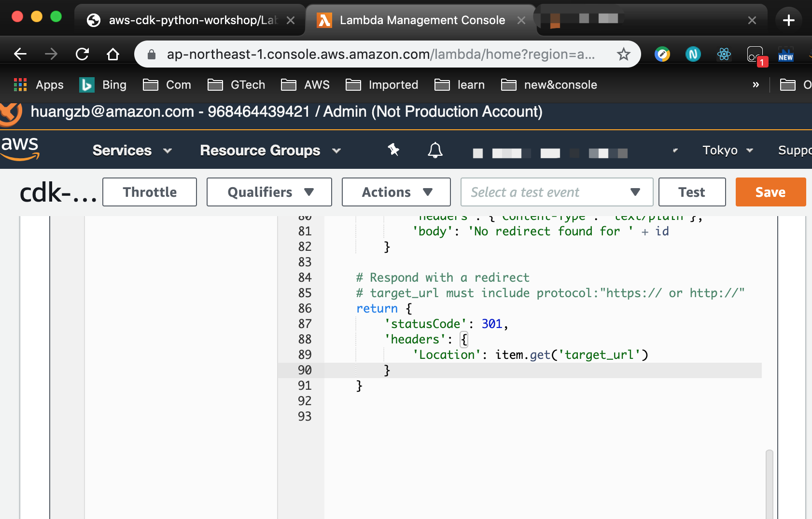Expand the Services menu
Viewport: 812px width, 519px height.
[132, 150]
